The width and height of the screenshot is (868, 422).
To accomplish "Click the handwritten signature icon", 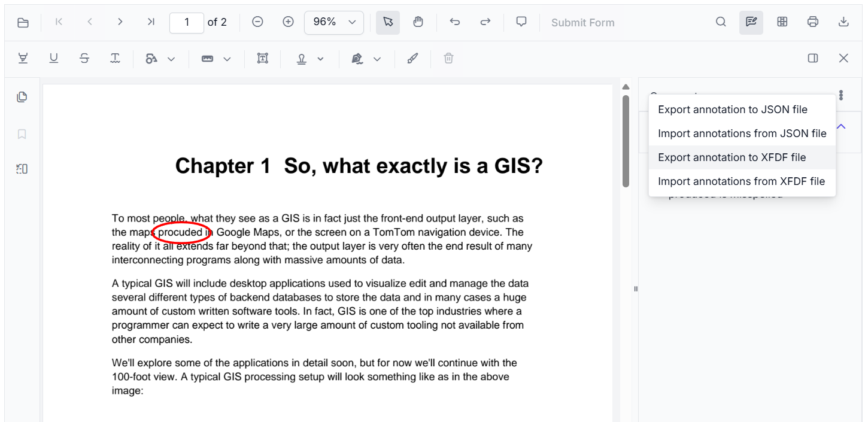I will tap(357, 58).
